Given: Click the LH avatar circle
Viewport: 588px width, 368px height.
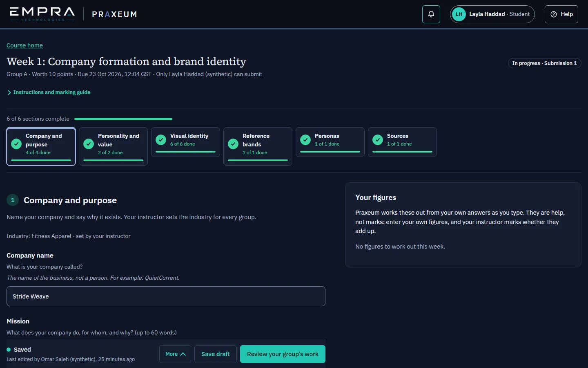Looking at the screenshot, I should [459, 14].
